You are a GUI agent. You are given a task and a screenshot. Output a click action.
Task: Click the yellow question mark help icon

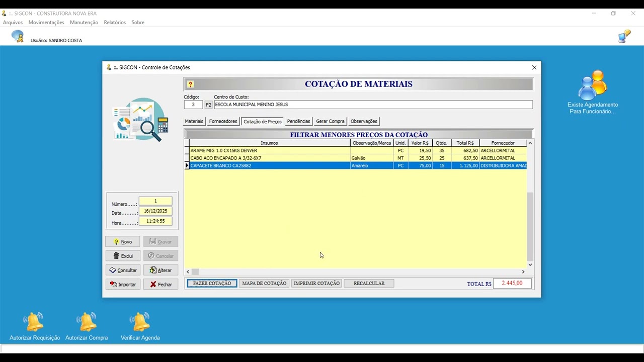190,84
